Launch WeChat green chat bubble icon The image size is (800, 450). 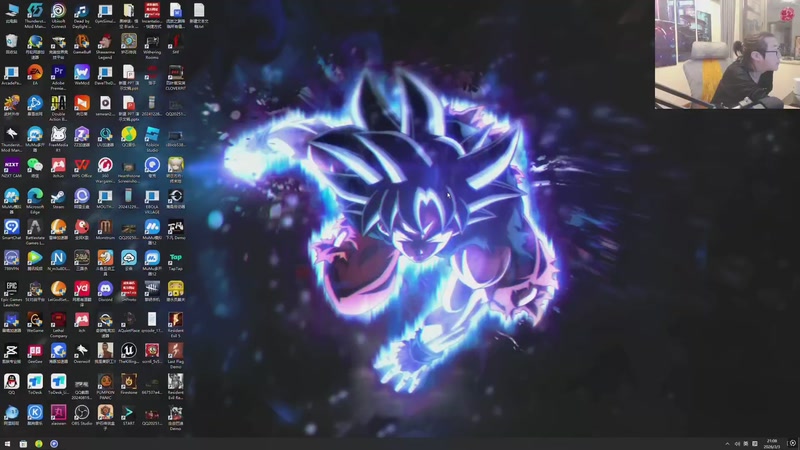coord(35,168)
